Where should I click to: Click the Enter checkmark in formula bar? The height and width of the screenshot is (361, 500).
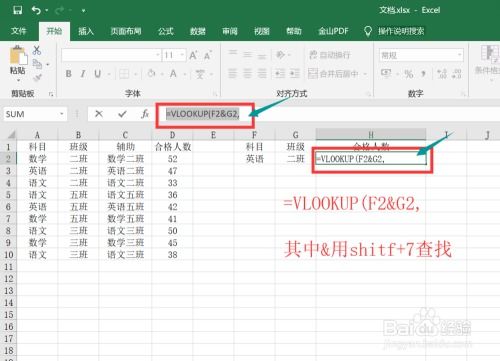tap(122, 114)
